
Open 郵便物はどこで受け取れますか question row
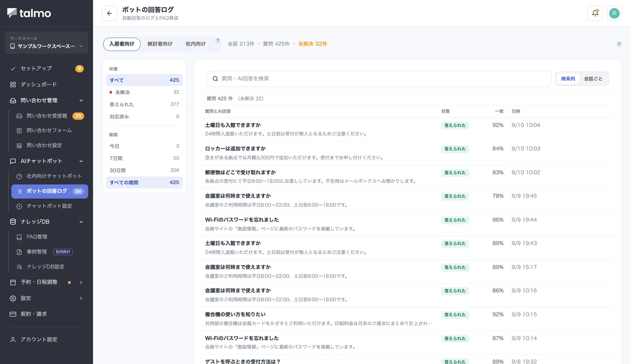[407, 177]
